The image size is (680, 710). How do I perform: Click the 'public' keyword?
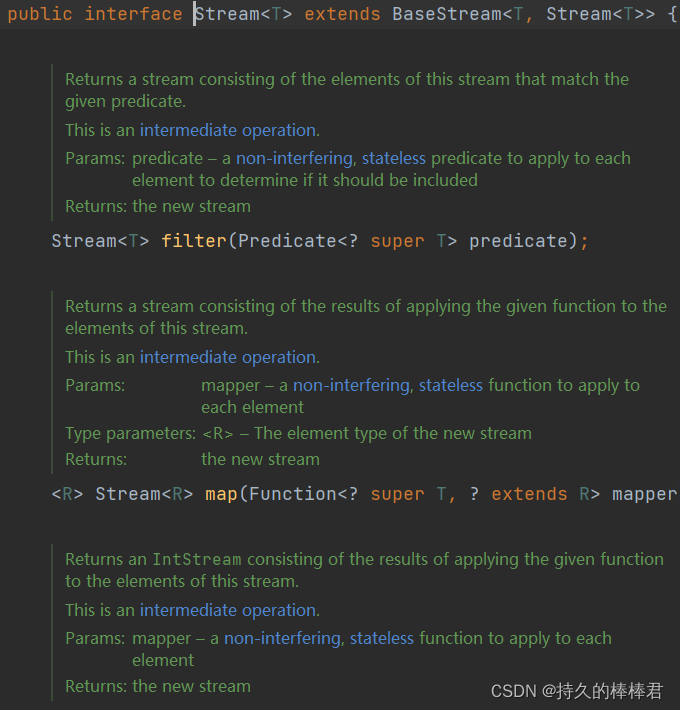point(40,14)
